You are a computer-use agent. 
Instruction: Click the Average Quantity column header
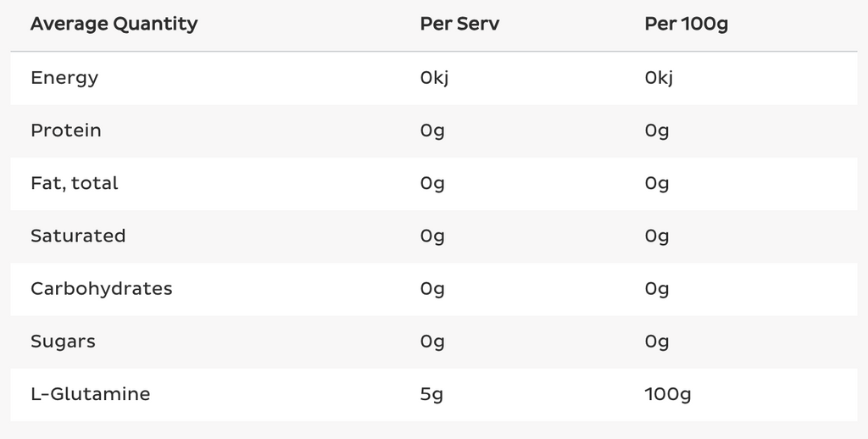(x=114, y=24)
